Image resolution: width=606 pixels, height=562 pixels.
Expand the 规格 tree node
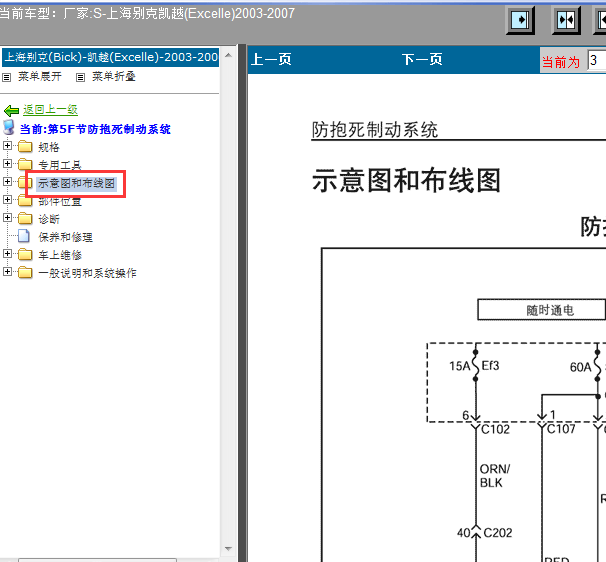(7, 145)
